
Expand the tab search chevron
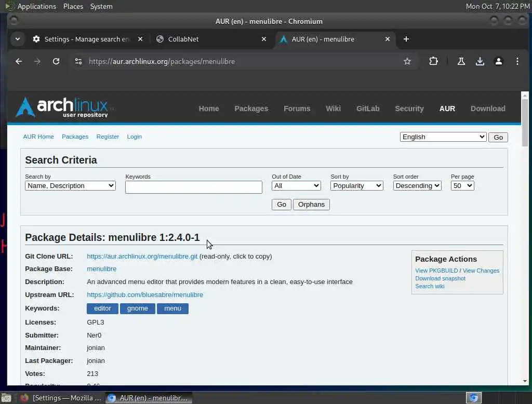pyautogui.click(x=18, y=39)
